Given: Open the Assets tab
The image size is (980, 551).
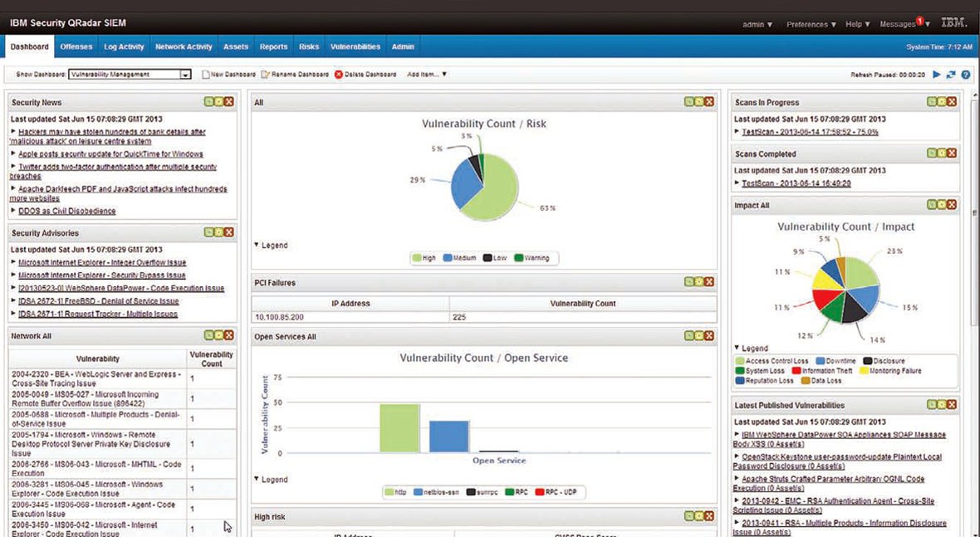Looking at the screenshot, I should [x=236, y=46].
